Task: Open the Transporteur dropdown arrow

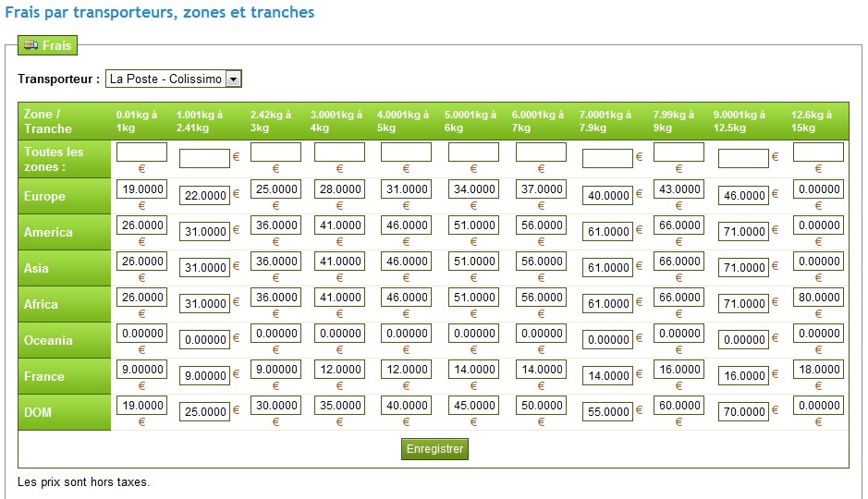Action: click(234, 79)
